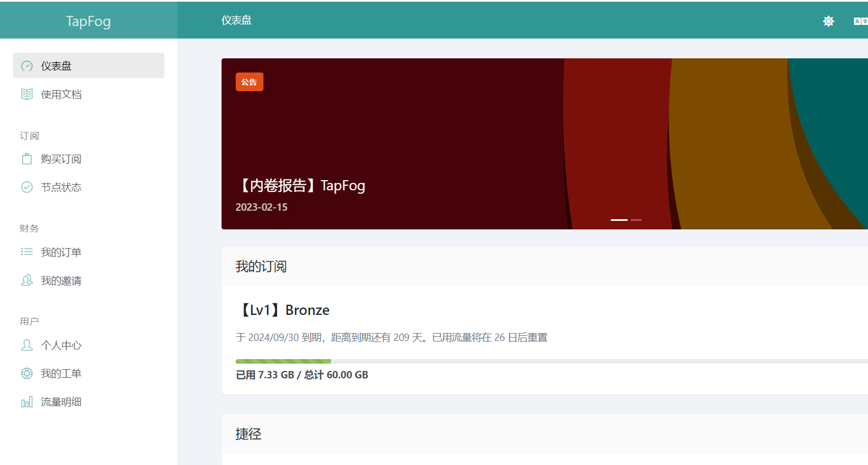Image resolution: width=868 pixels, height=465 pixels.
Task: Click the orange 公告 badge
Action: pyautogui.click(x=249, y=82)
